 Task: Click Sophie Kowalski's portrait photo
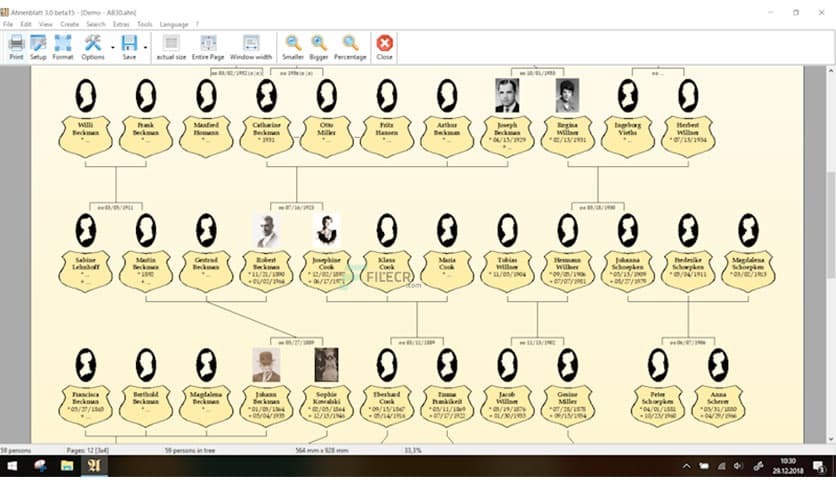click(326, 365)
